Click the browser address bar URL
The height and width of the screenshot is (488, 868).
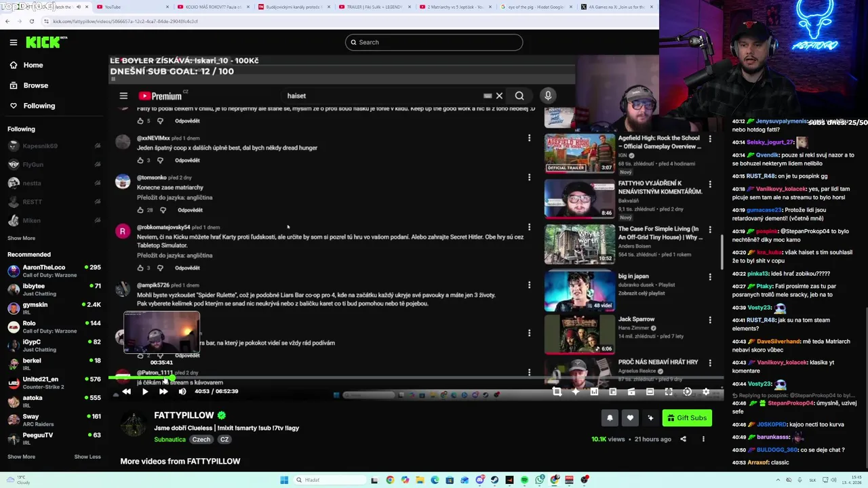point(125,21)
